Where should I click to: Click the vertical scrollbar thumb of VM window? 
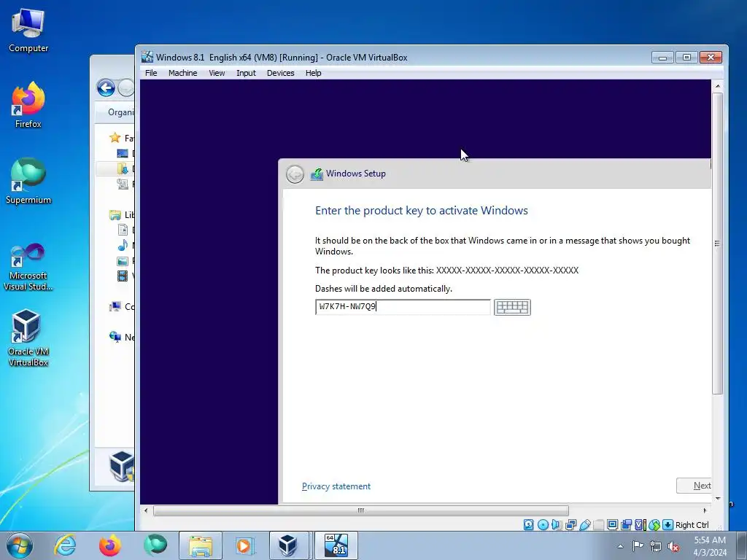pos(718,244)
